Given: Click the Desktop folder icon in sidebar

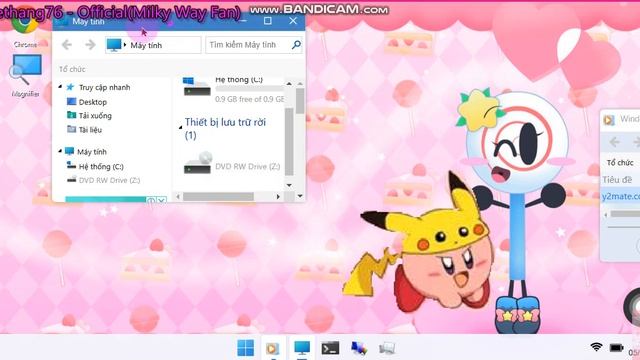Looking at the screenshot, I should 71,101.
